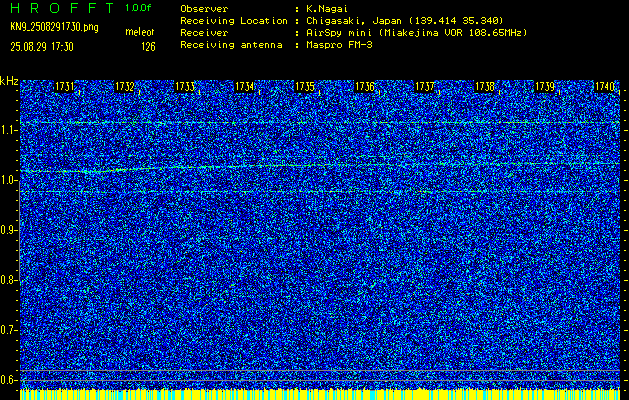Select the file name KN9_2508291730.png
Screen dimensions: 629x400
point(54,27)
